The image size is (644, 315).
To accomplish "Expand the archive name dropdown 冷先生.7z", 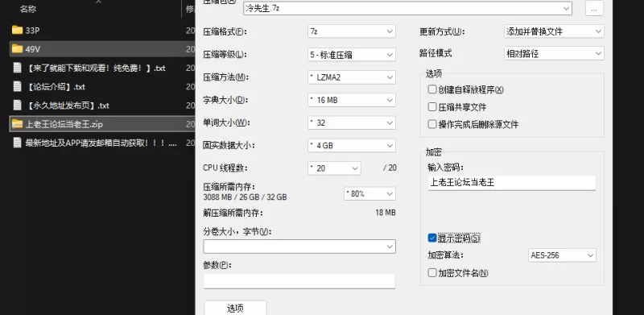I will pos(407,8).
